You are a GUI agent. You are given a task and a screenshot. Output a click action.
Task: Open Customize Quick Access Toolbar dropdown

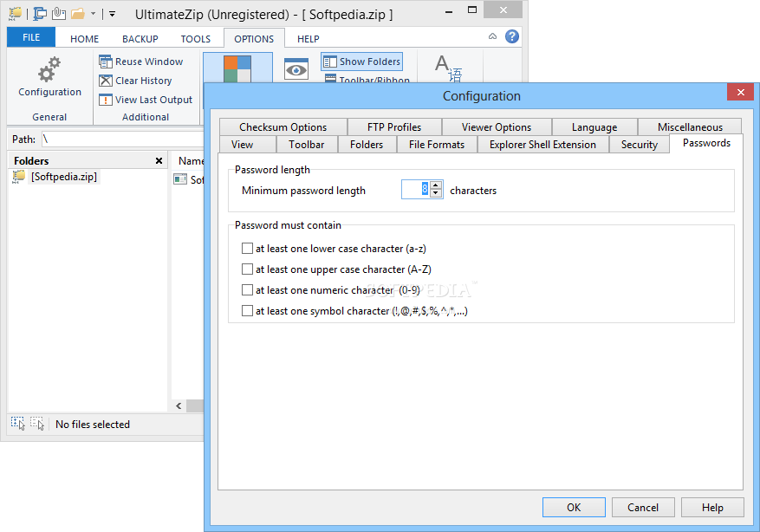pyautogui.click(x=112, y=14)
